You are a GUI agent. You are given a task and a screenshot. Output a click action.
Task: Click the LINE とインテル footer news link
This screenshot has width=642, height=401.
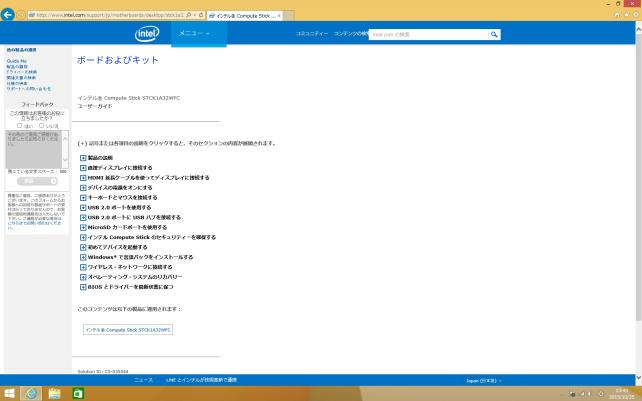click(201, 380)
